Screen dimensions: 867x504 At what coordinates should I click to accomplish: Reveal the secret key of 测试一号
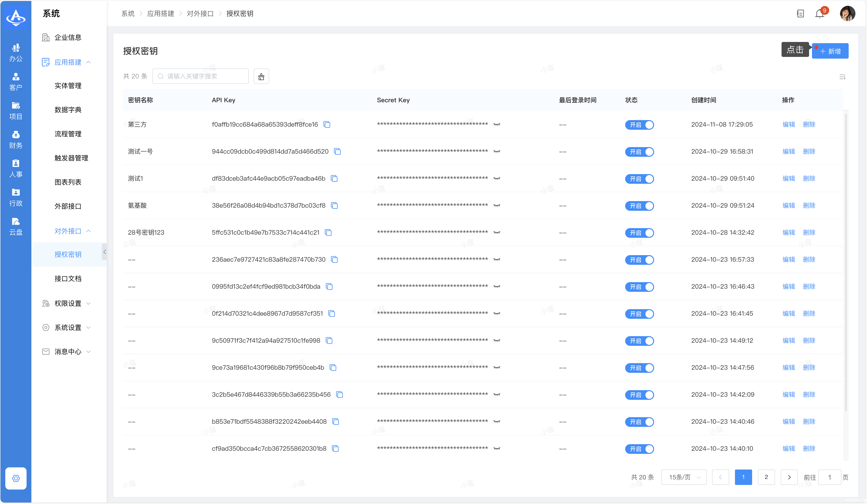point(496,152)
